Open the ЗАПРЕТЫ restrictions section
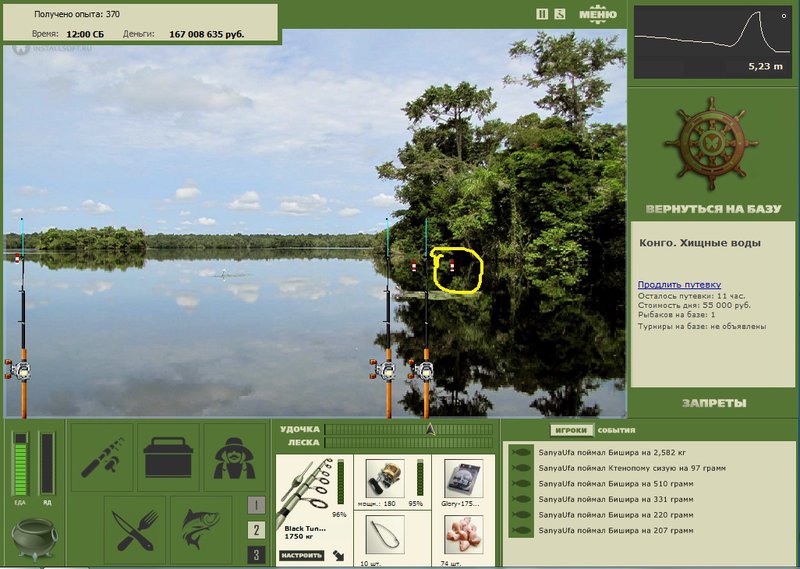Image resolution: width=800 pixels, height=569 pixels. pyautogui.click(x=714, y=403)
